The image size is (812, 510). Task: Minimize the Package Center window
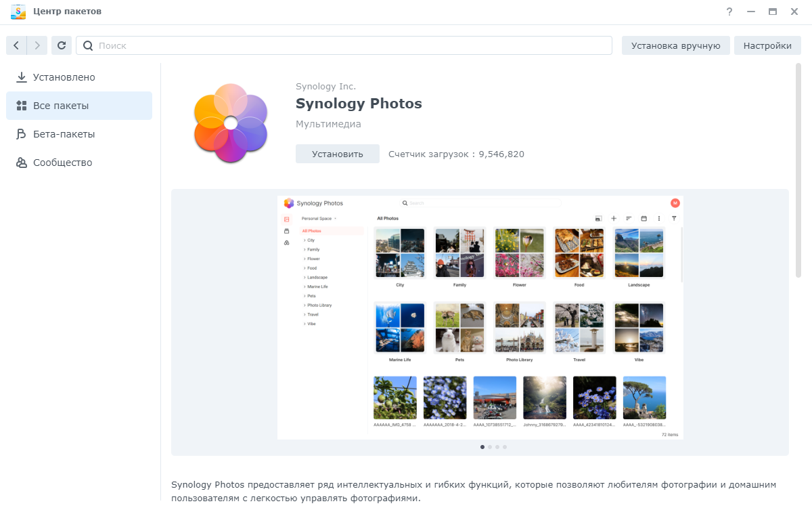(x=750, y=12)
